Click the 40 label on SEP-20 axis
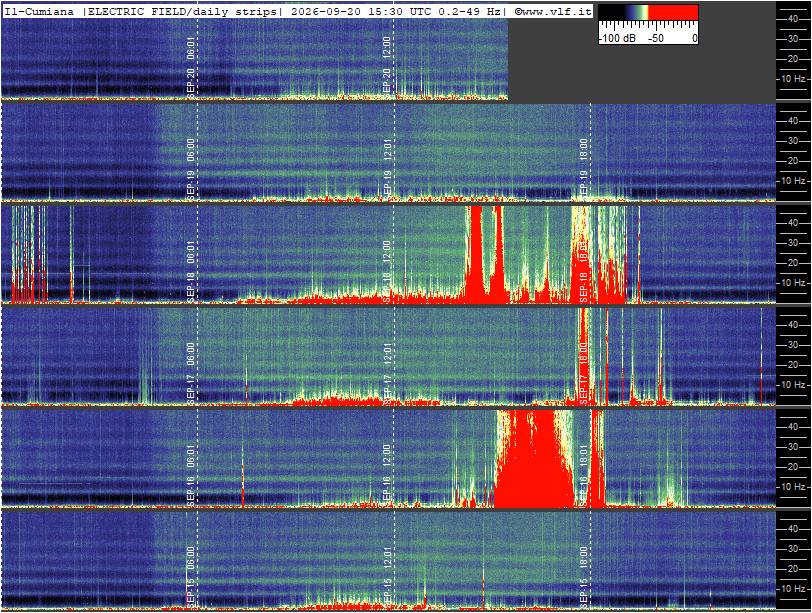 tap(793, 19)
